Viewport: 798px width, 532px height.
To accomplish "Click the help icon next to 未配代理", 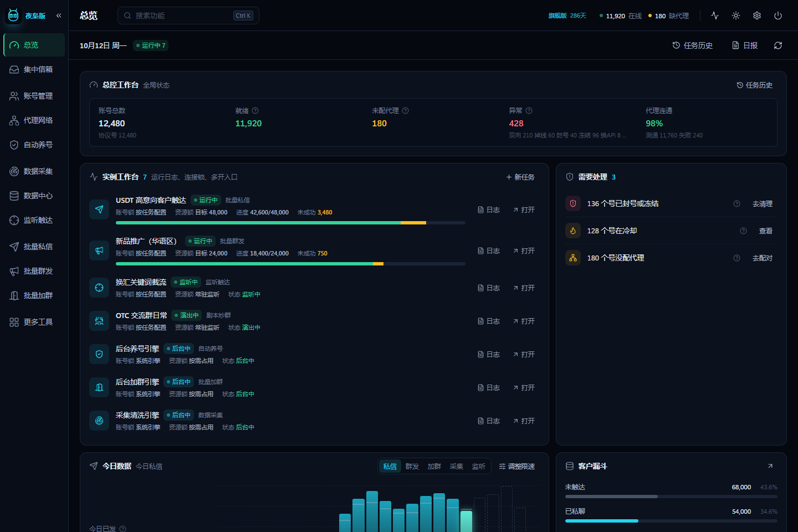I will point(406,111).
